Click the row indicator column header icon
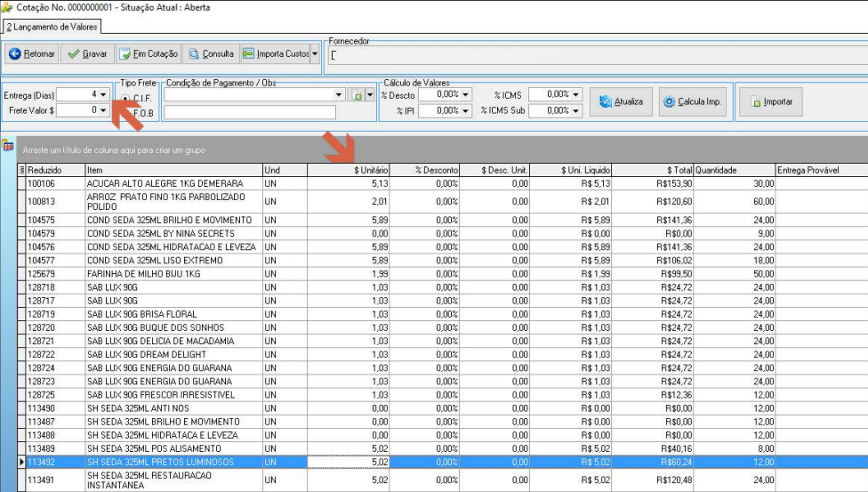The image size is (868, 492). click(x=21, y=170)
